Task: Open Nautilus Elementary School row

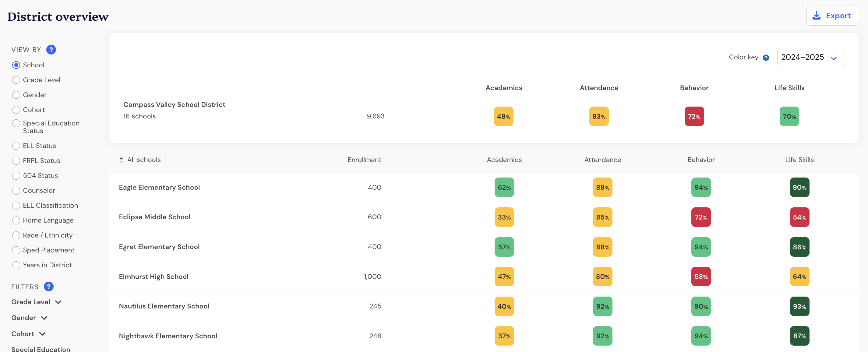Action: pos(484,306)
